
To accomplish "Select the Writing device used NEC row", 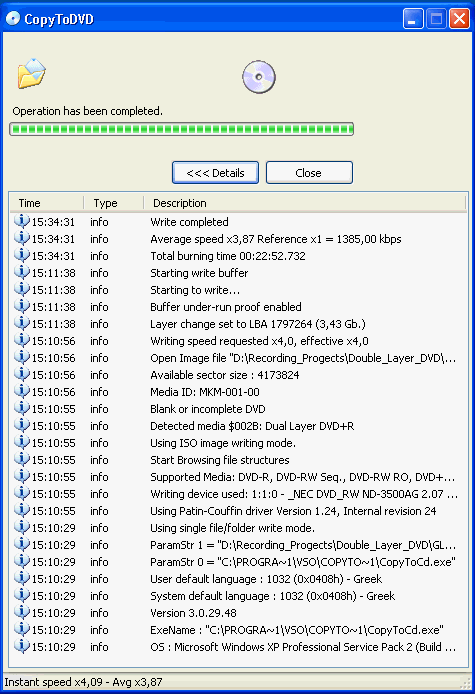I will [x=238, y=494].
